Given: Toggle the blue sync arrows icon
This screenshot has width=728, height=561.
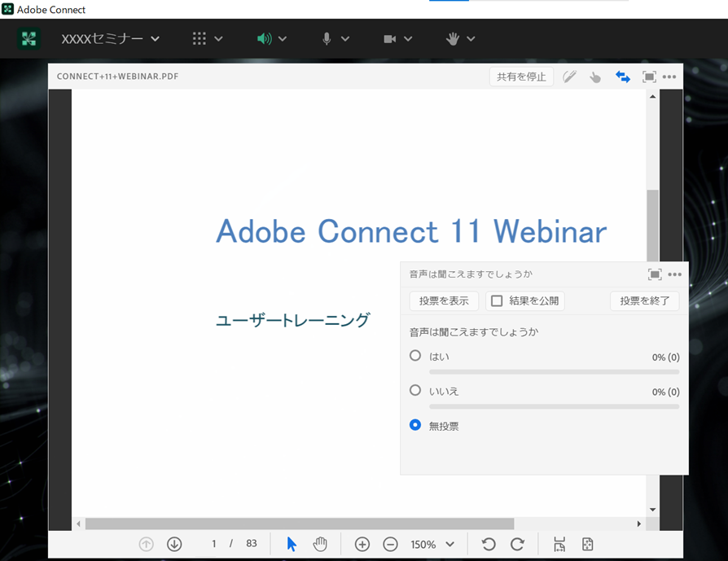Looking at the screenshot, I should coord(623,77).
